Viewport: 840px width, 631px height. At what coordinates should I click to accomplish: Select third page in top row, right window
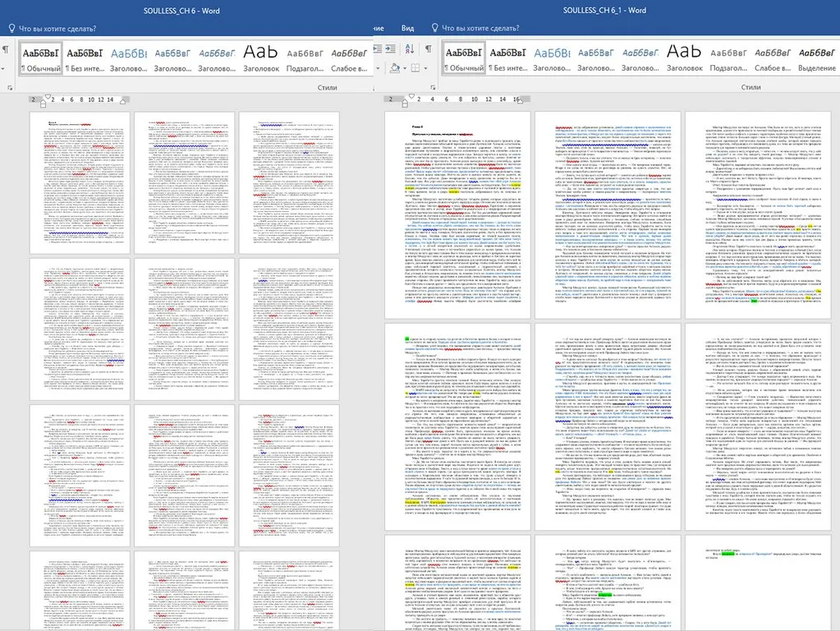pos(758,215)
